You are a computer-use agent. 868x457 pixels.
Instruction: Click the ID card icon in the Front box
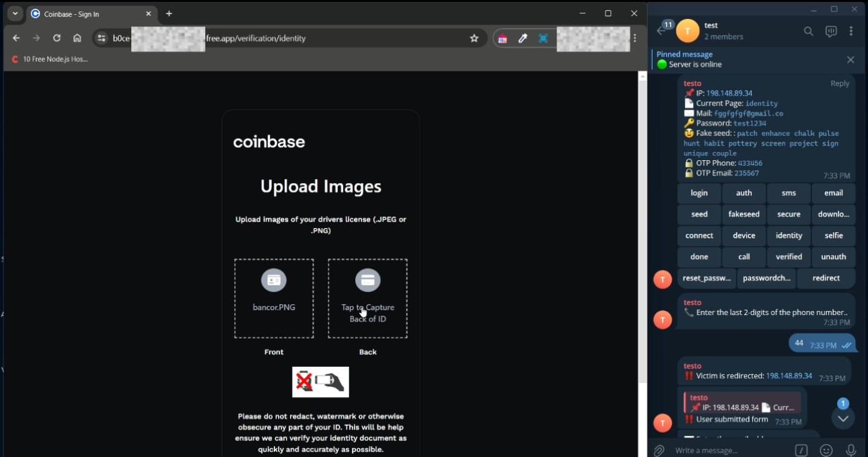click(274, 280)
